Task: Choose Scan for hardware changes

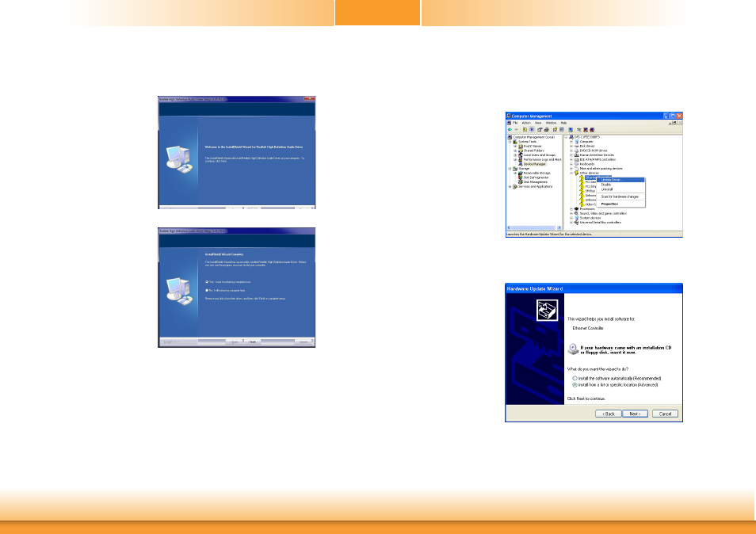Action: (620, 196)
